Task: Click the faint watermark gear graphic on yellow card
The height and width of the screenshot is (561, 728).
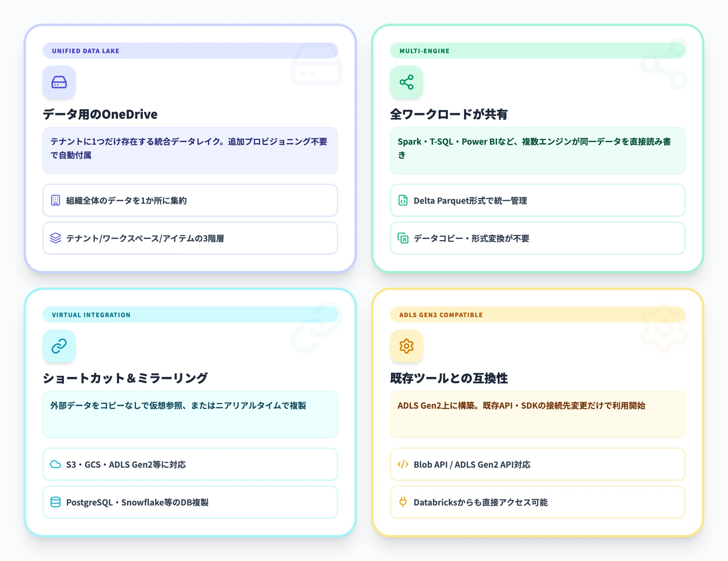Action: 663,333
